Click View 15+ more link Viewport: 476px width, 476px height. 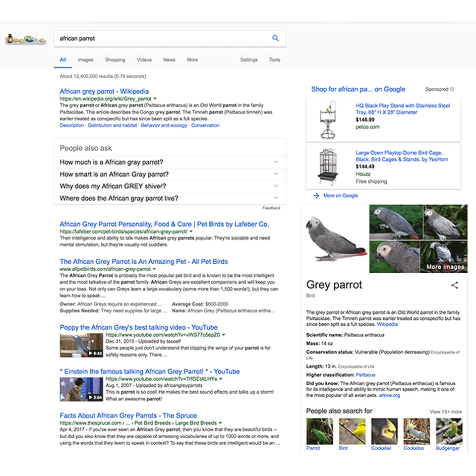point(446,412)
